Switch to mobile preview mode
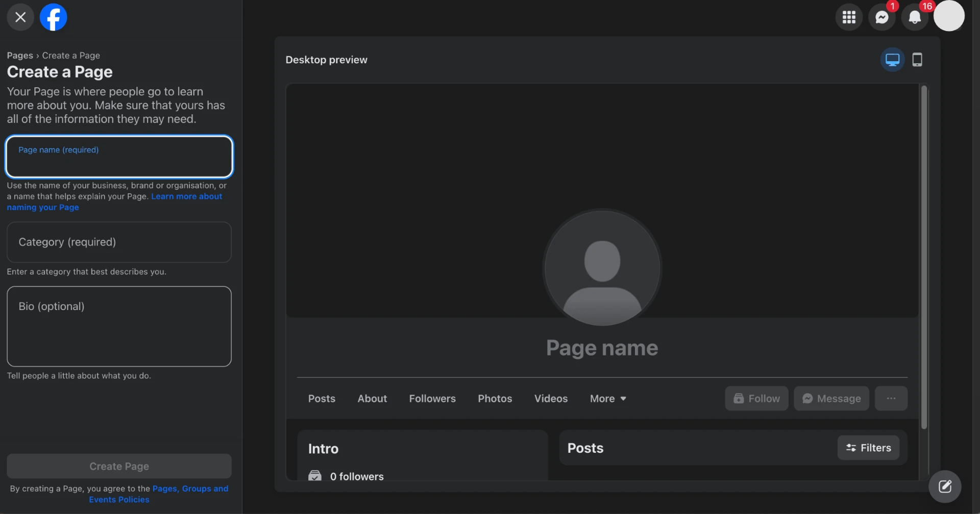 click(917, 60)
